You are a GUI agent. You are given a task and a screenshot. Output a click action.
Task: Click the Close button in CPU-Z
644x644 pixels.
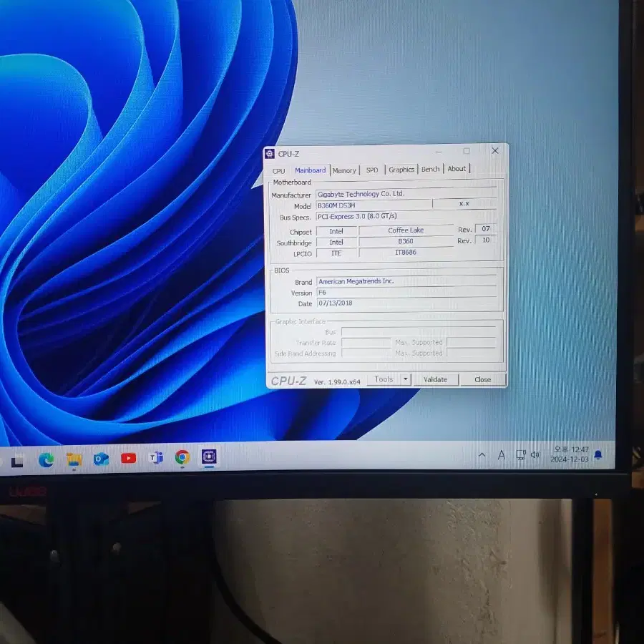(482, 379)
